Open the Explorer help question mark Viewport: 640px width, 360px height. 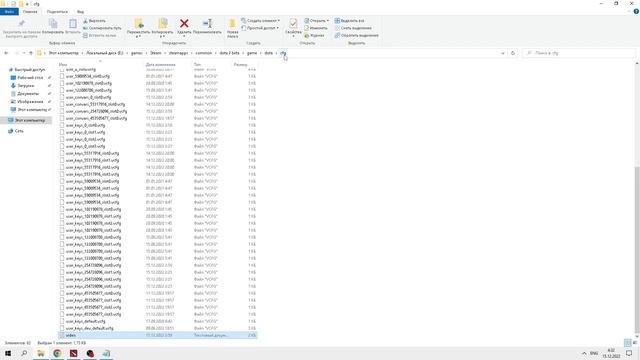point(636,12)
